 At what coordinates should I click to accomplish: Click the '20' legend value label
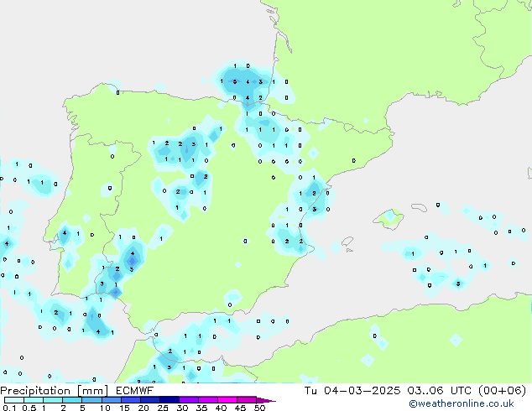143,408
